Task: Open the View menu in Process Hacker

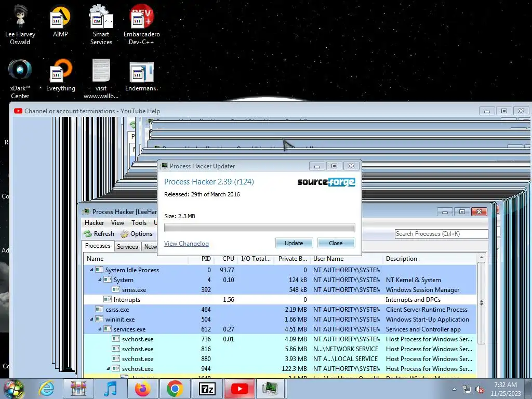Action: [x=117, y=223]
